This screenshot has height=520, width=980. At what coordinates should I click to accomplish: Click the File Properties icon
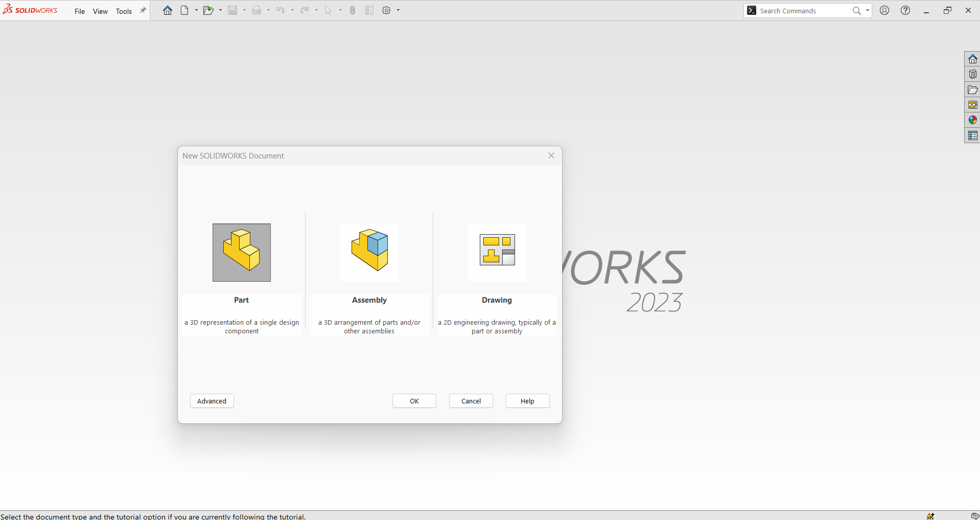[369, 10]
